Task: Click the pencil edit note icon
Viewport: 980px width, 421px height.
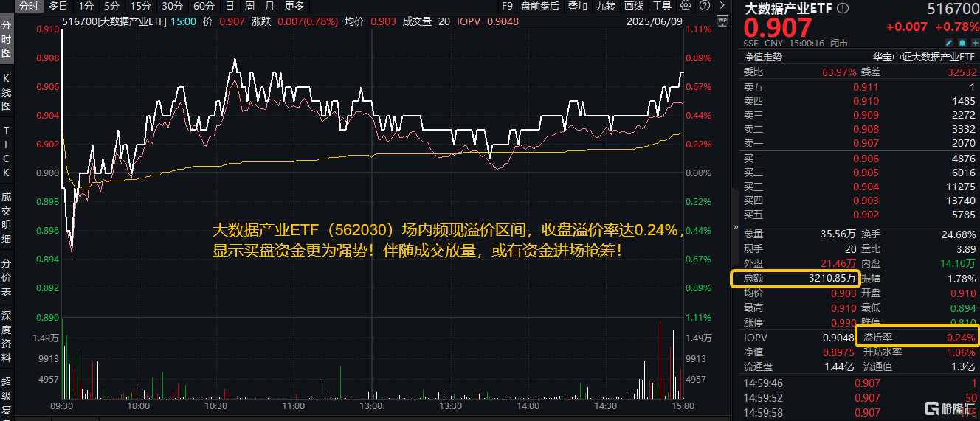Action: pos(949,43)
